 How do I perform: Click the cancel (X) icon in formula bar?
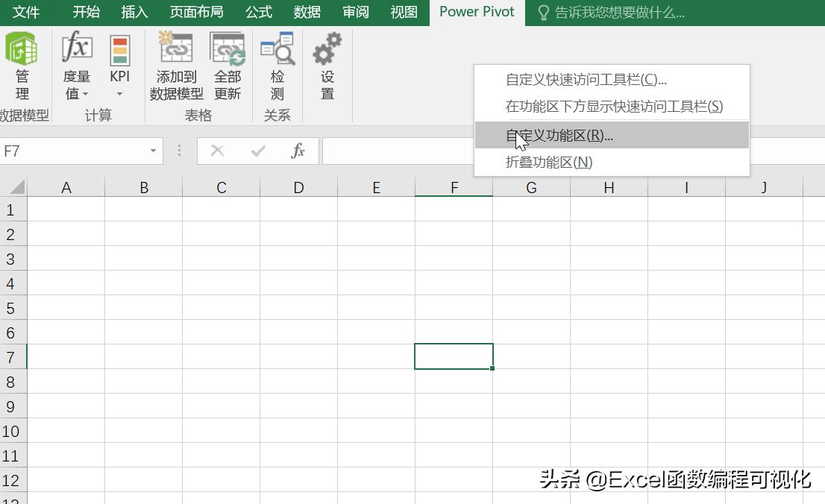pos(216,151)
